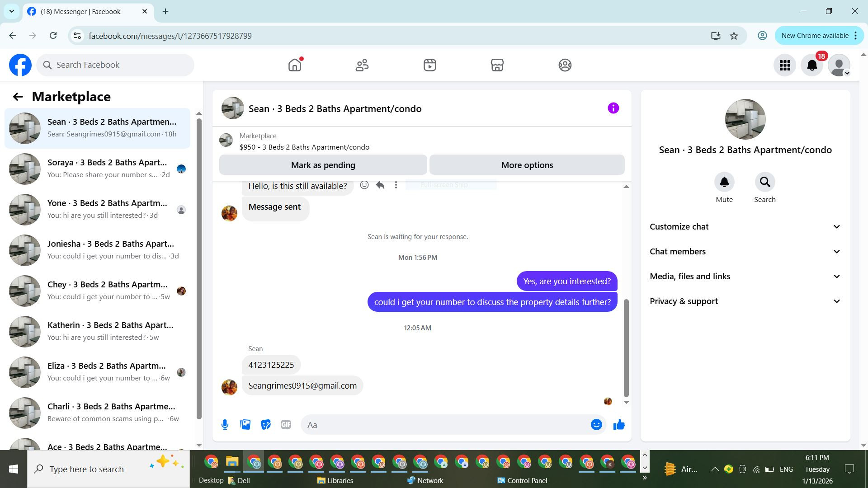Search in conversation from right panel
Screen dimensions: 868x488
point(764,182)
